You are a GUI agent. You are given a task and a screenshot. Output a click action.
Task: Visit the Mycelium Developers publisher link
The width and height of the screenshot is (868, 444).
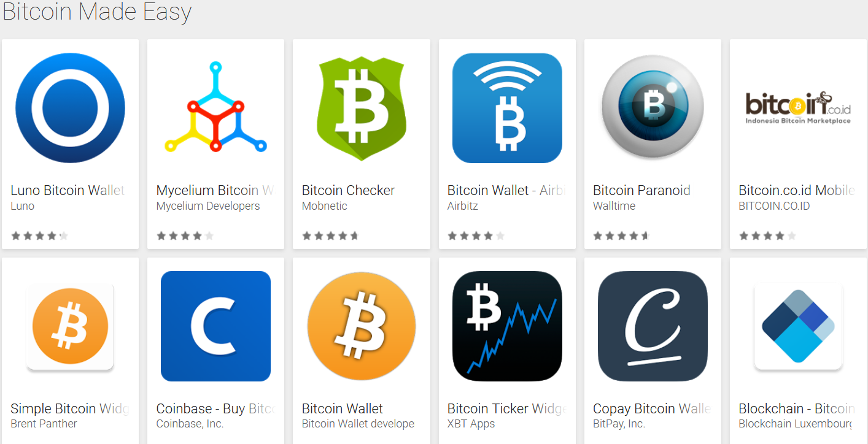(208, 206)
